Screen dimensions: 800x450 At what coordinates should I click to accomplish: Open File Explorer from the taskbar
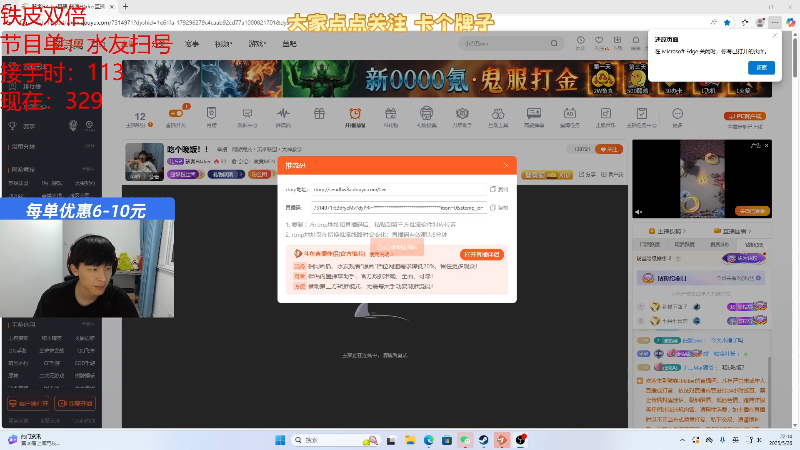coord(410,440)
